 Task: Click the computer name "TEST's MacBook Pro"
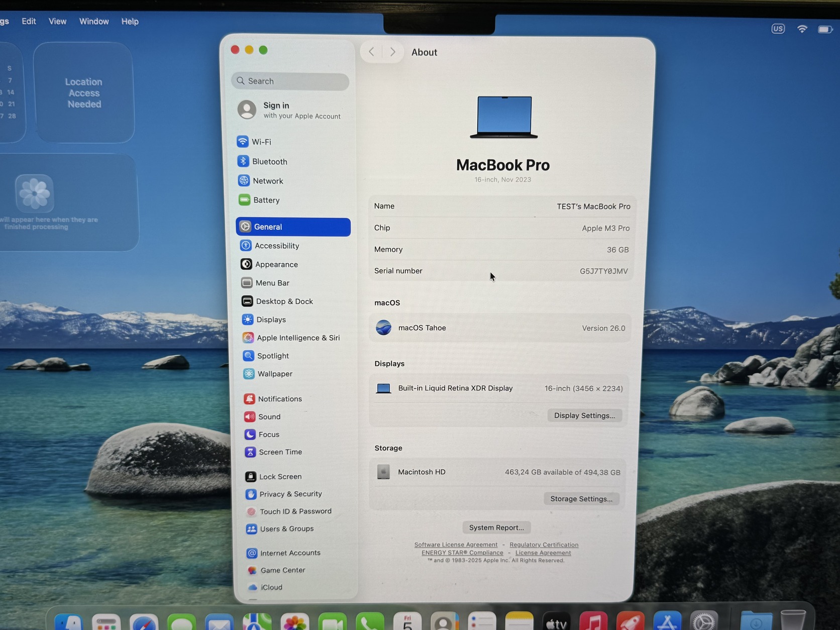593,206
